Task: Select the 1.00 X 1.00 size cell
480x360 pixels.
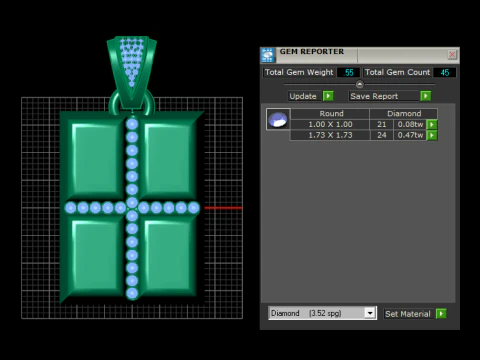Action: point(330,124)
